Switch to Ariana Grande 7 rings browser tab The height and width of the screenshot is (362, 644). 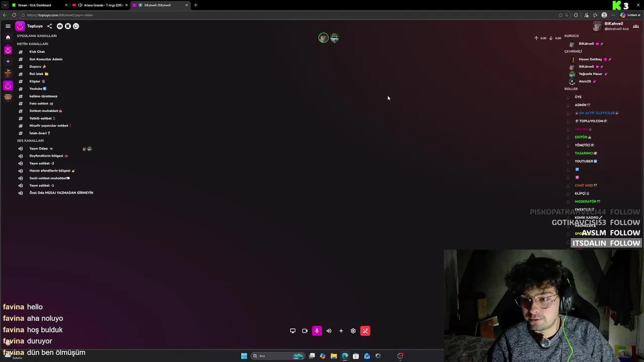tap(100, 5)
